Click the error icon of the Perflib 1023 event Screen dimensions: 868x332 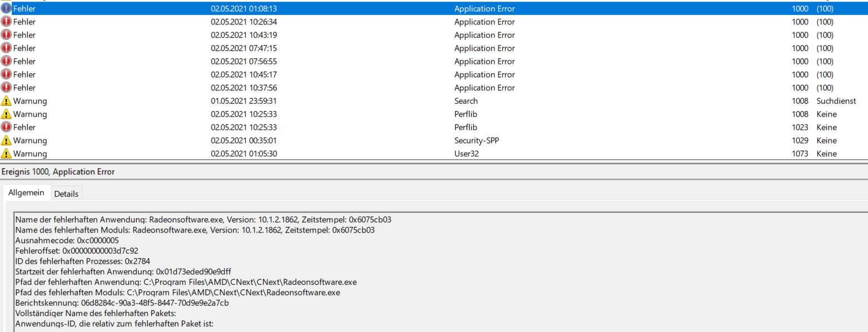[6, 127]
